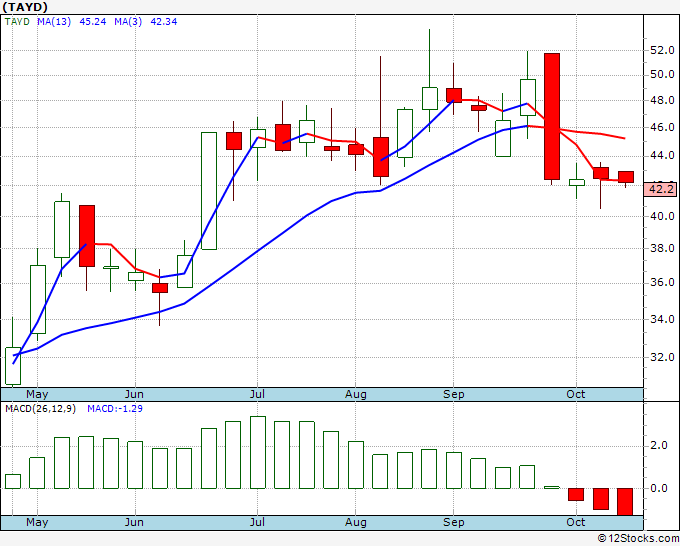Click Oct on the price chart's date axis
Image resolution: width=680 pixels, height=546 pixels.
click(x=576, y=394)
